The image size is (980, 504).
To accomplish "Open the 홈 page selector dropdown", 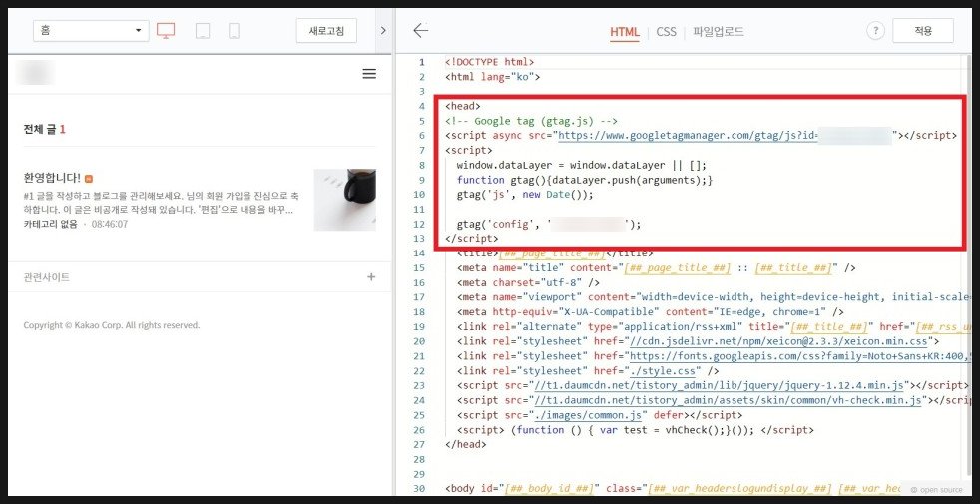I will (91, 31).
